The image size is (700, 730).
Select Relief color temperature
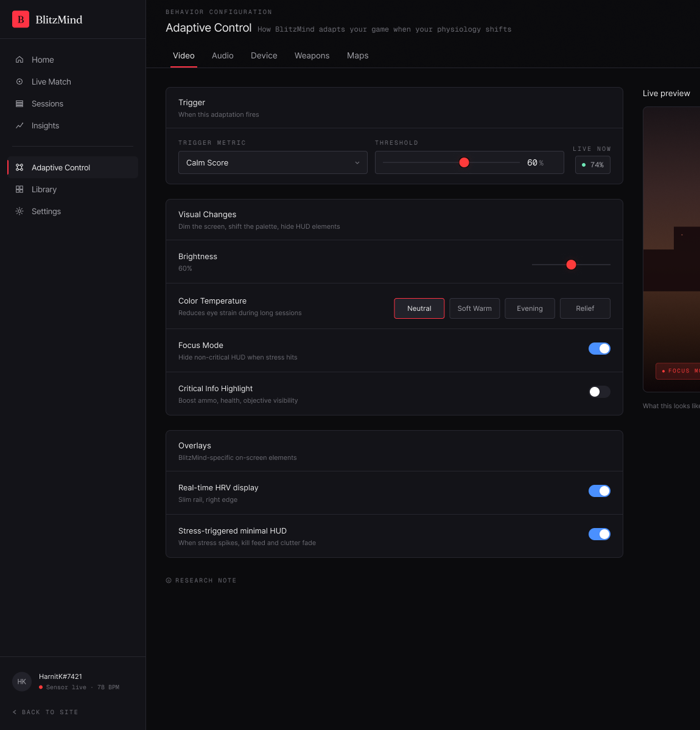pyautogui.click(x=585, y=308)
